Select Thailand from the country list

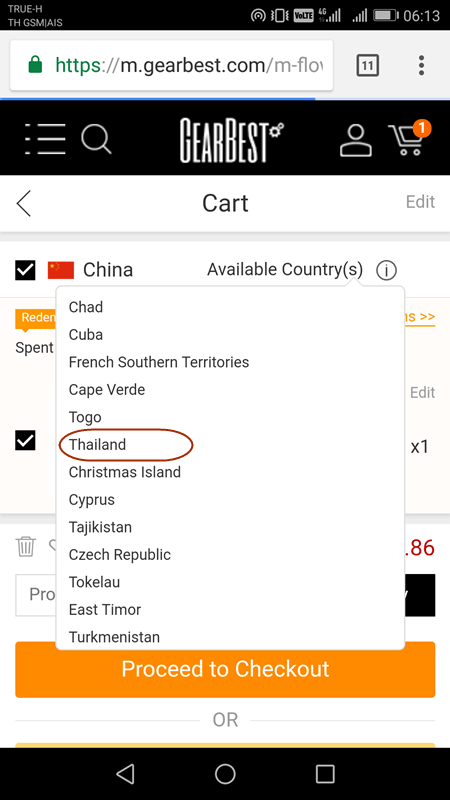[97, 444]
